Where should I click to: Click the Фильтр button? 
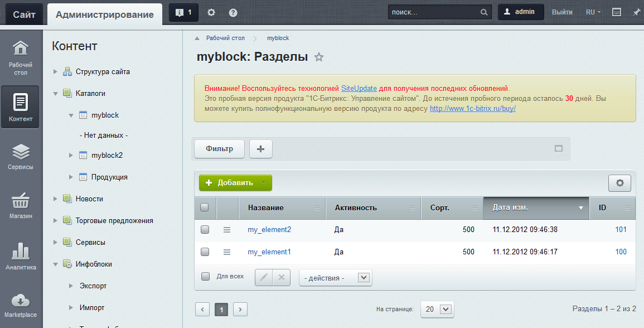click(219, 149)
